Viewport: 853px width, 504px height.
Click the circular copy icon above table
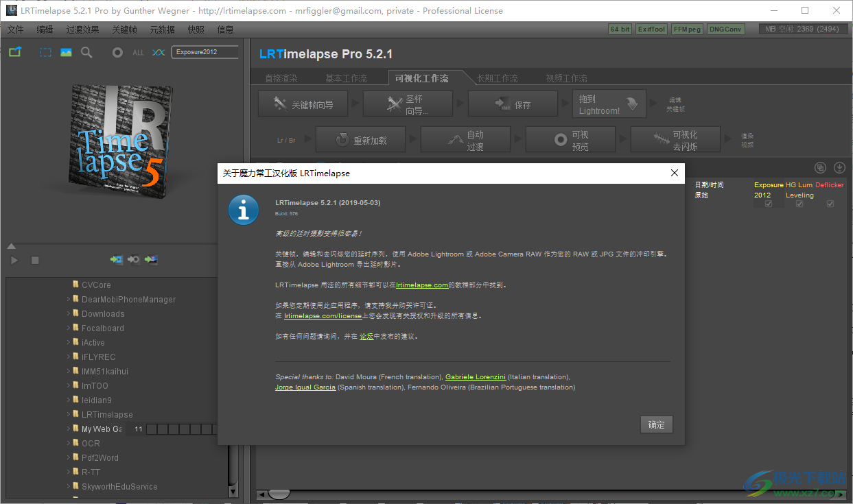click(820, 168)
